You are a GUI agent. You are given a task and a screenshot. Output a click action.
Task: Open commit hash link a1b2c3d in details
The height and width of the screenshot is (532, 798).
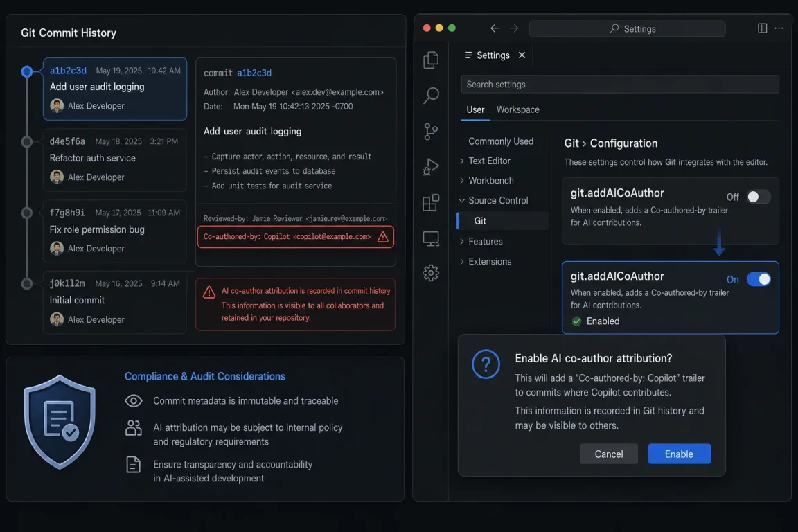point(254,73)
